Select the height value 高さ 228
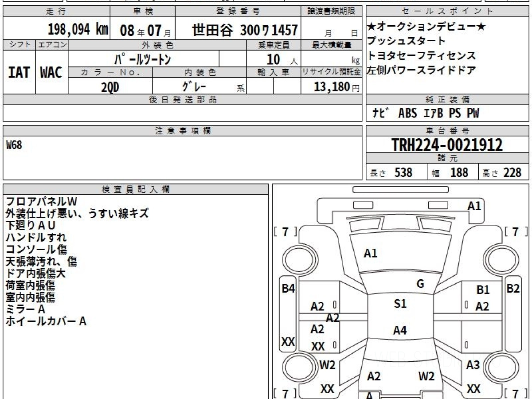 (502, 172)
